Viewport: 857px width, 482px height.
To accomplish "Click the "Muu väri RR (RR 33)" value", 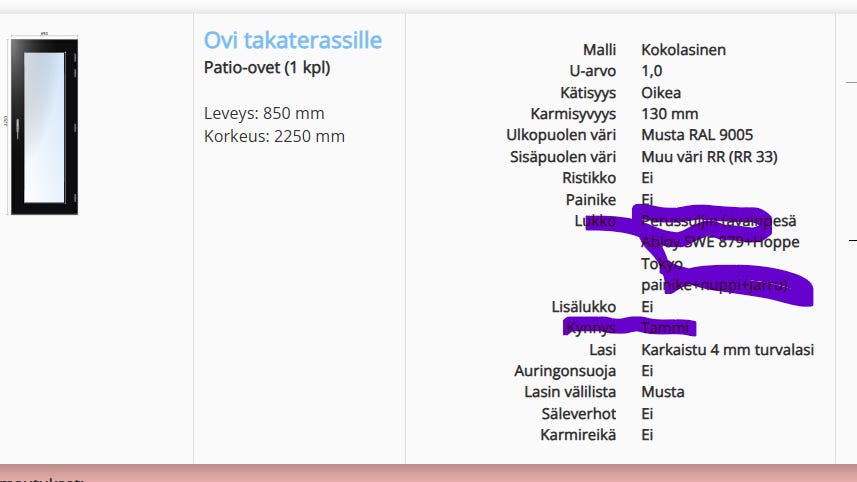I will point(709,157).
